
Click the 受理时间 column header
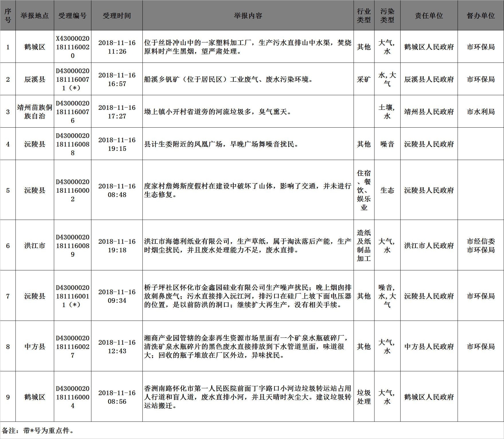tap(117, 15)
